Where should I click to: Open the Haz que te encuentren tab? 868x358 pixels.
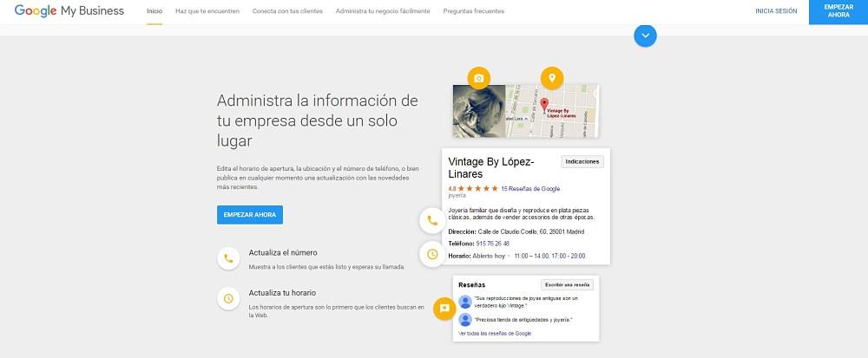point(207,11)
